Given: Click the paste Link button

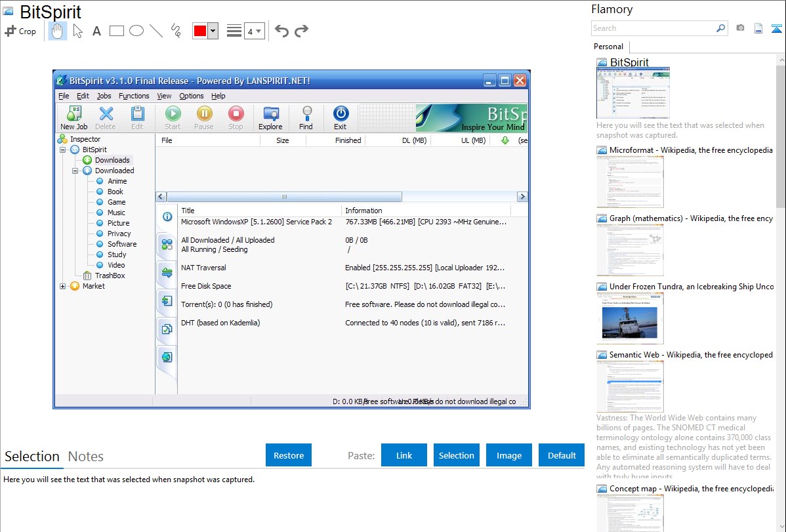Looking at the screenshot, I should click(404, 455).
